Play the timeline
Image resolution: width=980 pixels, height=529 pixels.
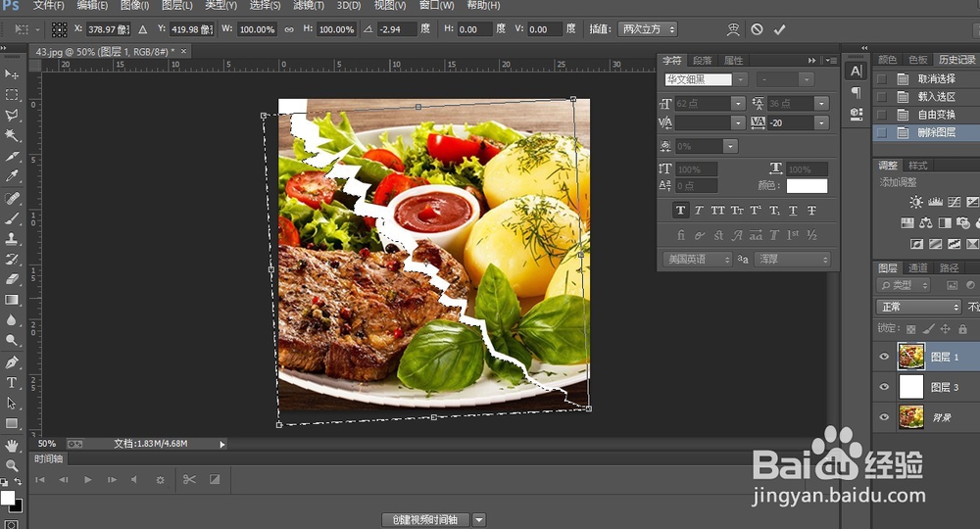tap(87, 480)
